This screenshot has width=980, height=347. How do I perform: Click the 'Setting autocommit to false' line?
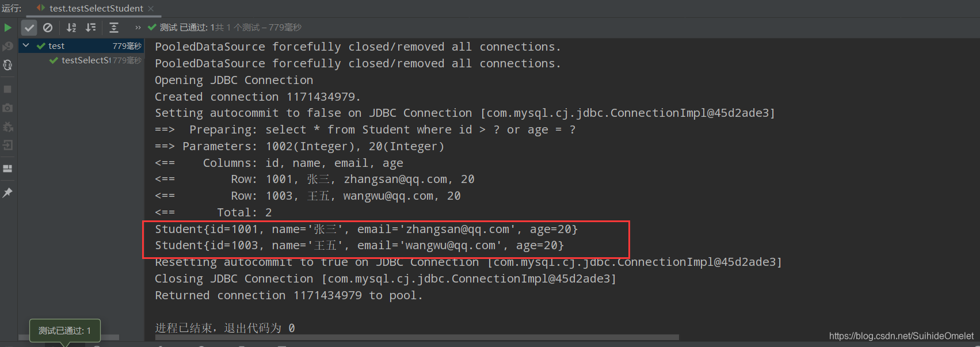point(465,113)
